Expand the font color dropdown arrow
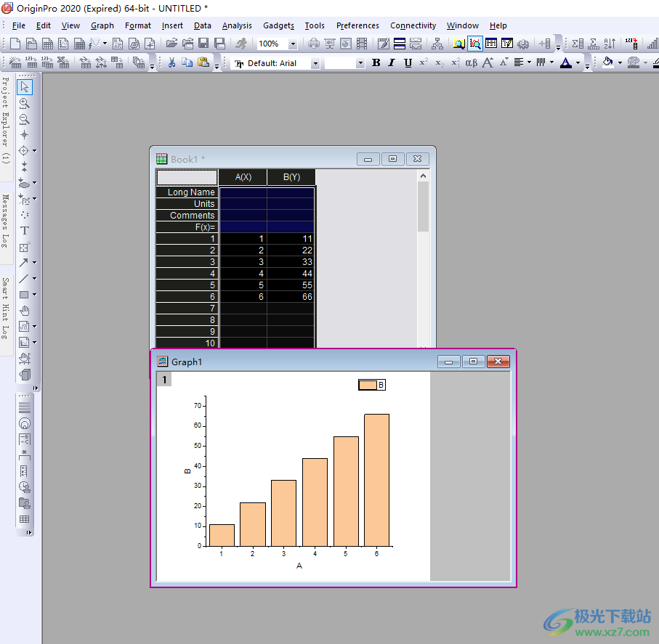Image resolution: width=659 pixels, height=644 pixels. click(x=578, y=63)
